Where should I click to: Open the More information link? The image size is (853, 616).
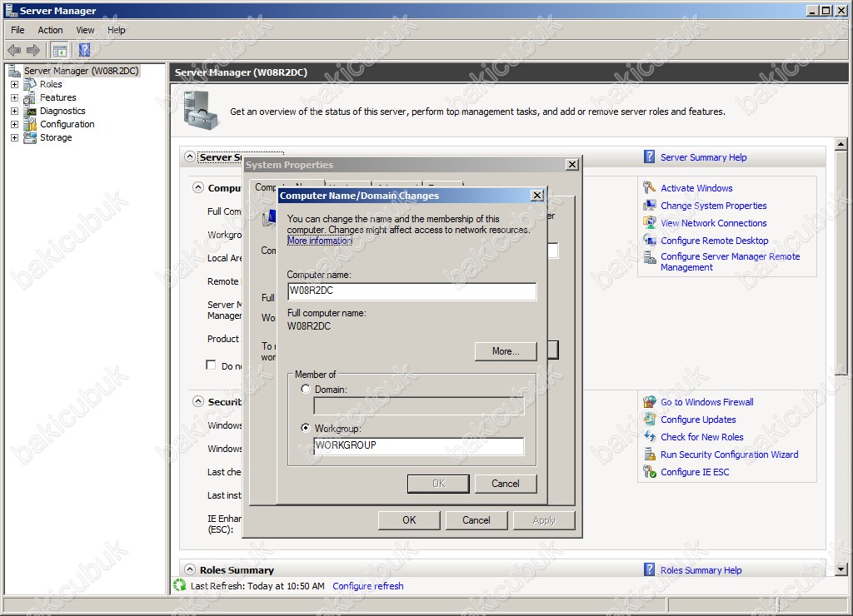click(x=319, y=241)
